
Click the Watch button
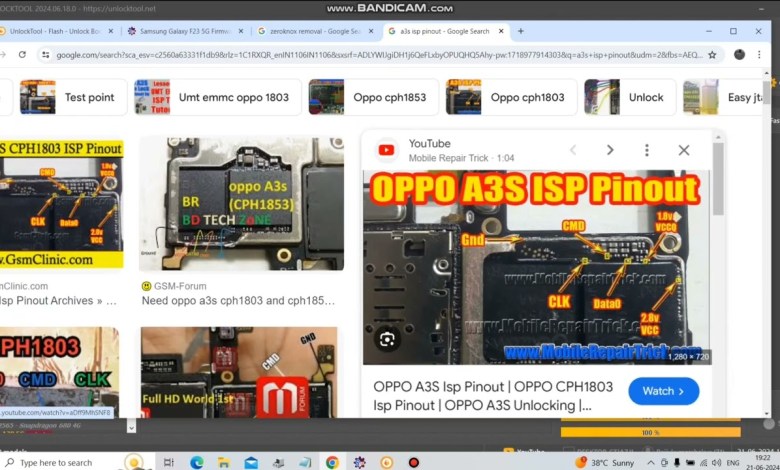tap(664, 391)
